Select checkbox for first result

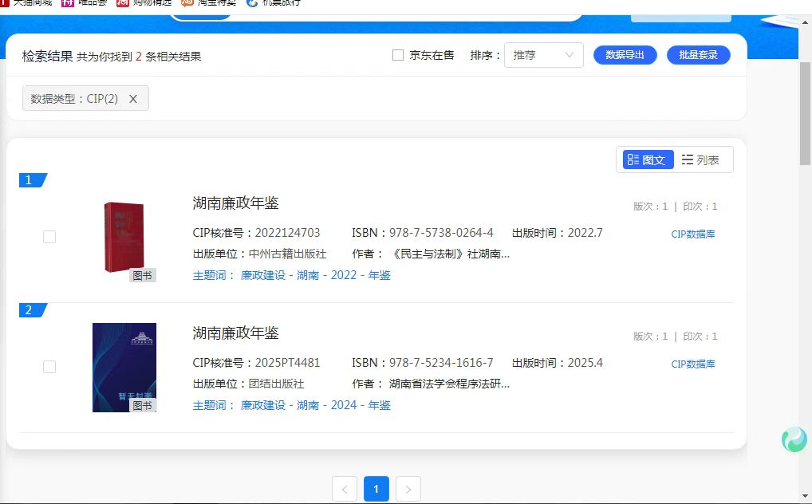tap(49, 237)
